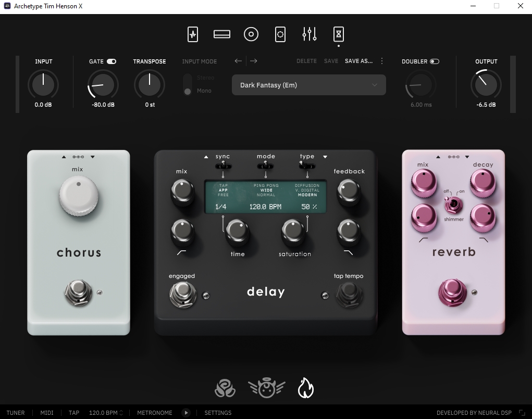This screenshot has height=419, width=532.
Task: Open the amplifier section circle icon
Action: click(x=251, y=34)
